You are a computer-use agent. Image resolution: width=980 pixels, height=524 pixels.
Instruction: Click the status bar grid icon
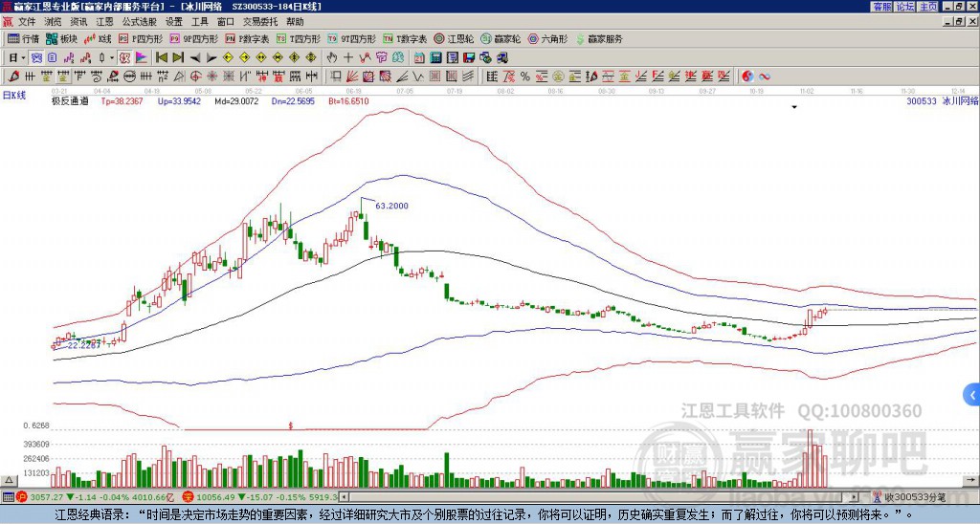pos(8,497)
